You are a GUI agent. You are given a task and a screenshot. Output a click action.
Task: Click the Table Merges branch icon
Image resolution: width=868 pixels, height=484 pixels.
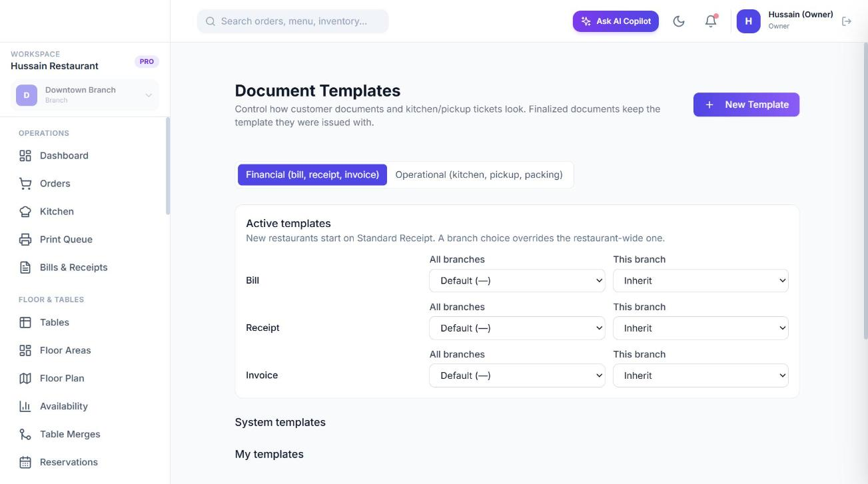(x=25, y=434)
